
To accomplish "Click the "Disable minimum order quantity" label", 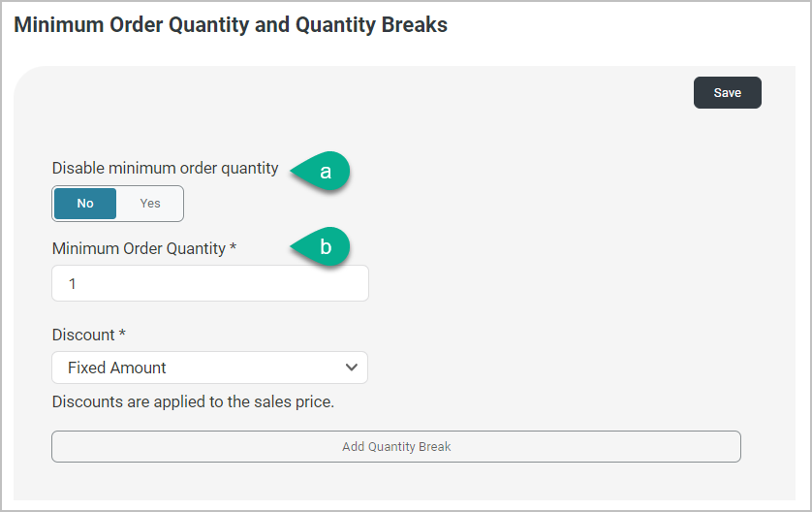I will click(165, 168).
